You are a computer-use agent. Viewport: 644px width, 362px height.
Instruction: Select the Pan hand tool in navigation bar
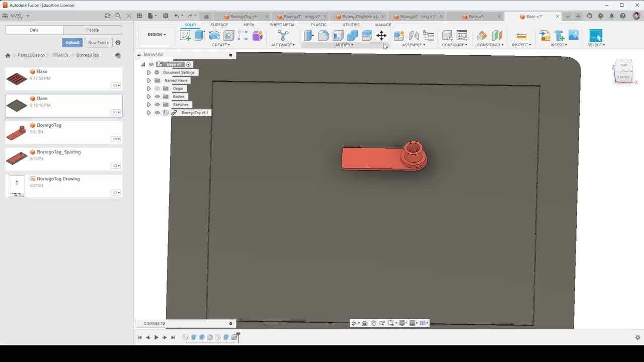click(x=373, y=323)
